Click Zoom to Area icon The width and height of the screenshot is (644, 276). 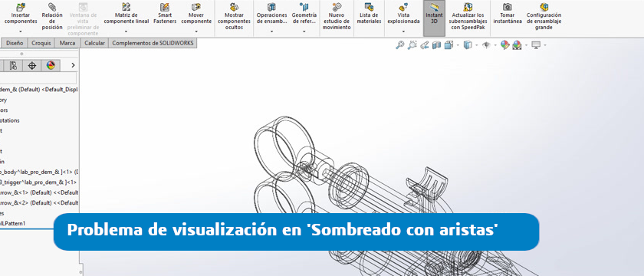coord(412,45)
